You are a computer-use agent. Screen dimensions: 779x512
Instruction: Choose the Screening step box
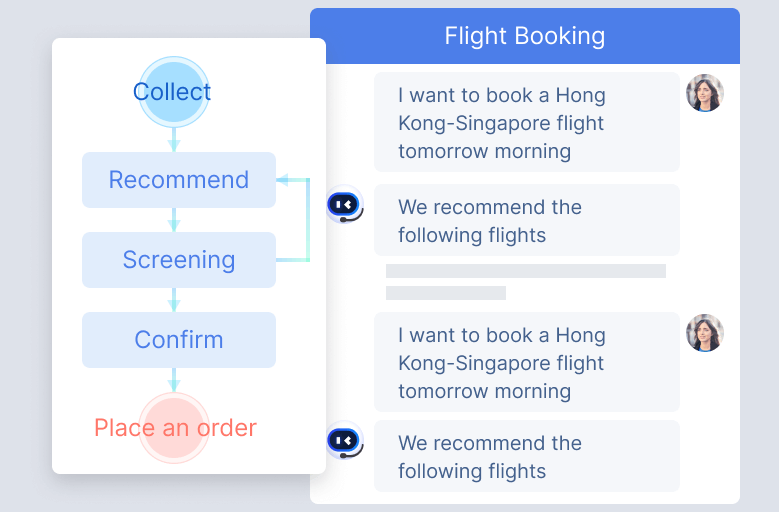pyautogui.click(x=179, y=260)
